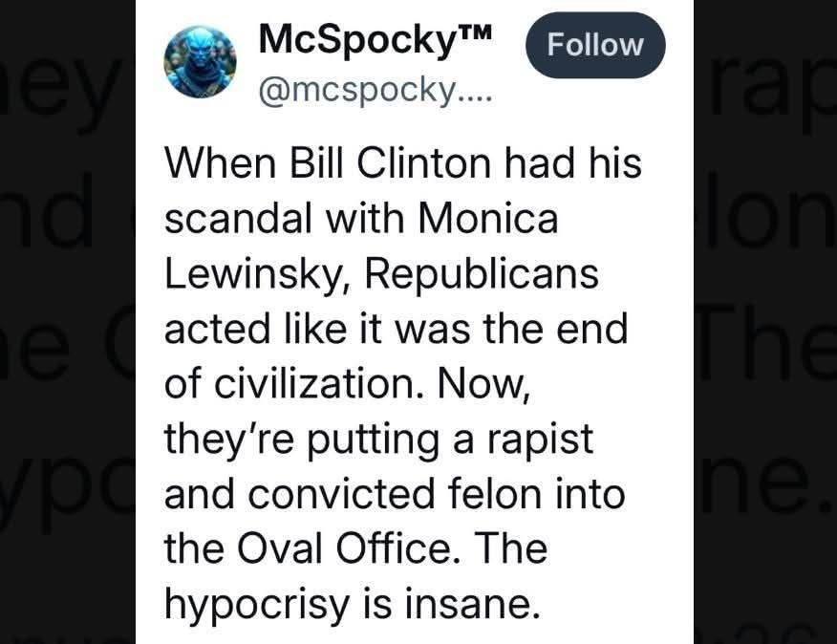This screenshot has width=837, height=644.
Task: Click the word "Now," in the tweet
Action: coord(484,385)
